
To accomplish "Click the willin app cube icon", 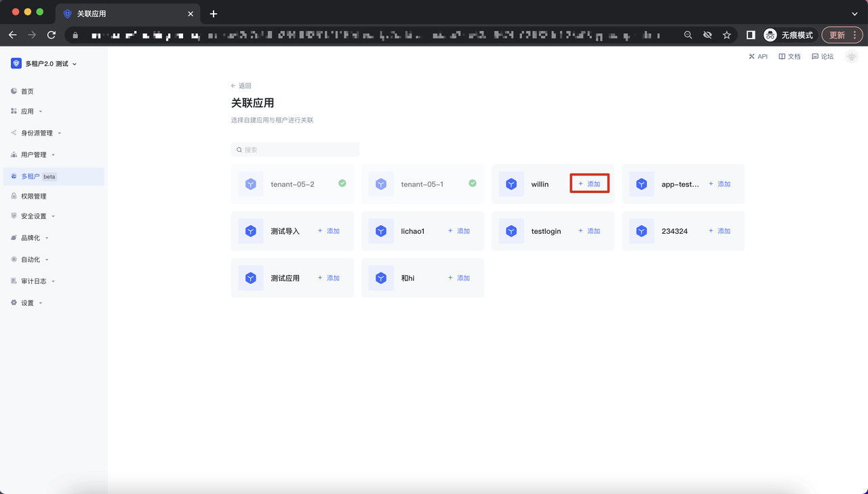I will (511, 184).
